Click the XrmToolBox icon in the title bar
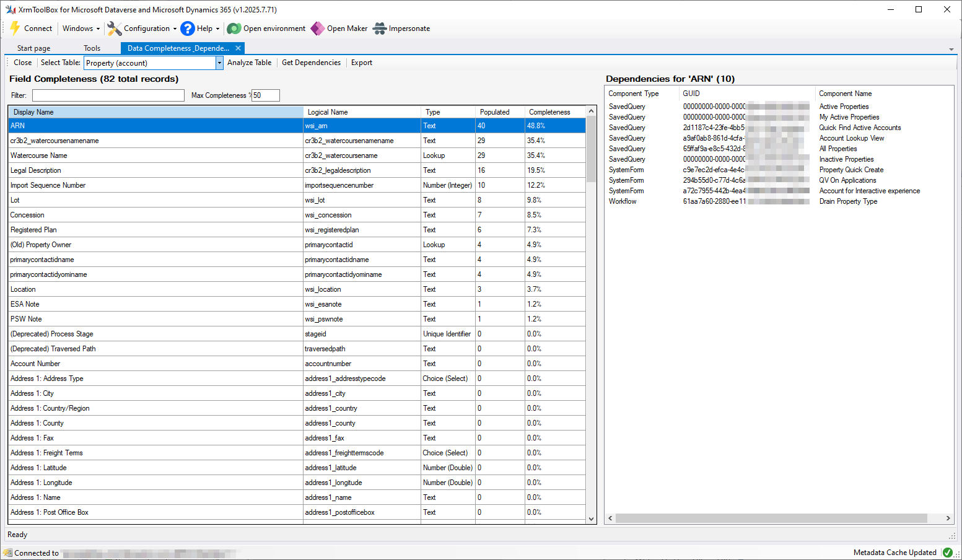 coord(10,9)
